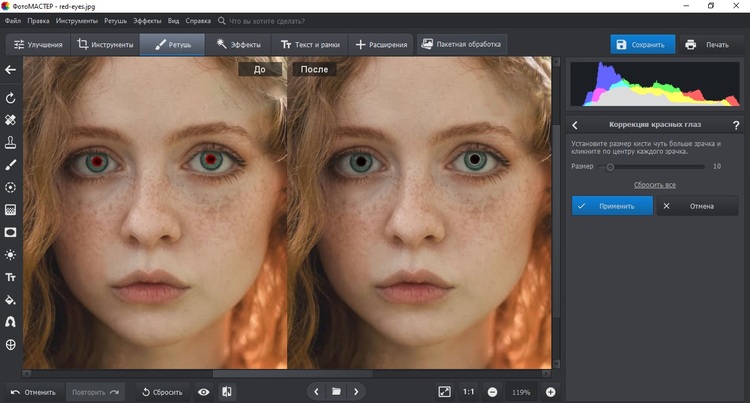This screenshot has height=403, width=750.
Task: Click the back arrow in left sidebar
Action: coord(11,70)
